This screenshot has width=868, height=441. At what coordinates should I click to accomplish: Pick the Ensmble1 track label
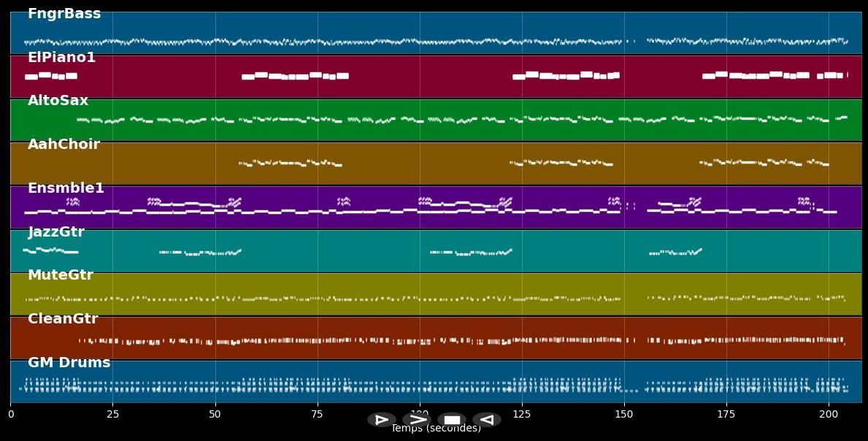pyautogui.click(x=66, y=188)
